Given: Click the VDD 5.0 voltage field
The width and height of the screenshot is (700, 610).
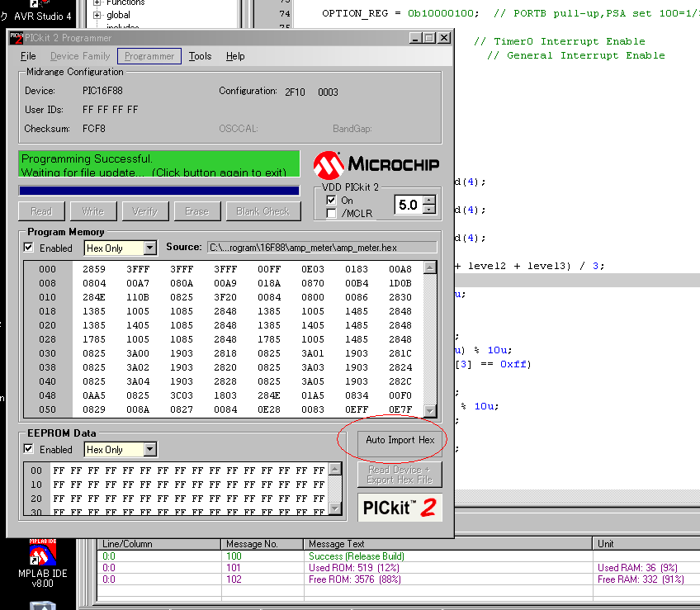Looking at the screenshot, I should (408, 205).
